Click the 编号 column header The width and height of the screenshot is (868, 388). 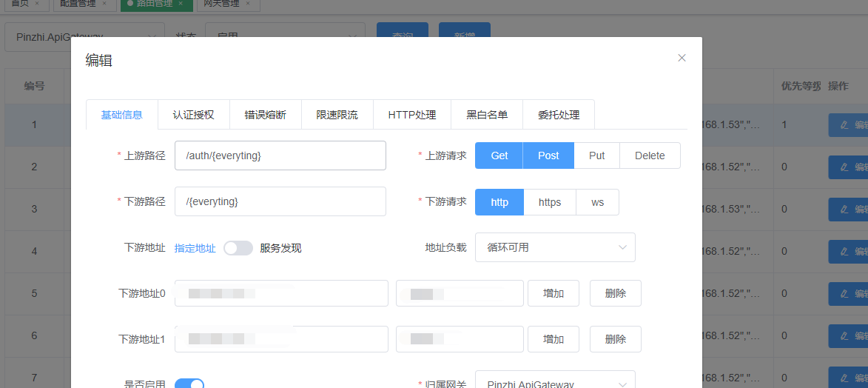[34, 86]
